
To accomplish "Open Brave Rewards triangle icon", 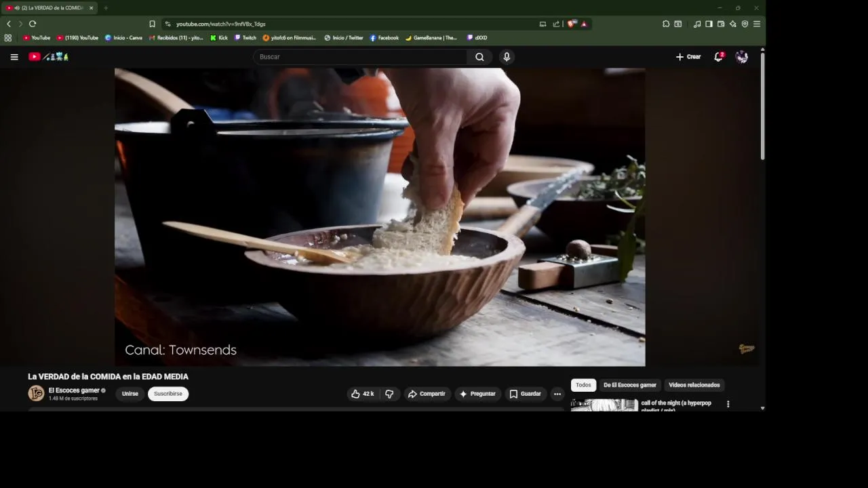I will coord(584,24).
